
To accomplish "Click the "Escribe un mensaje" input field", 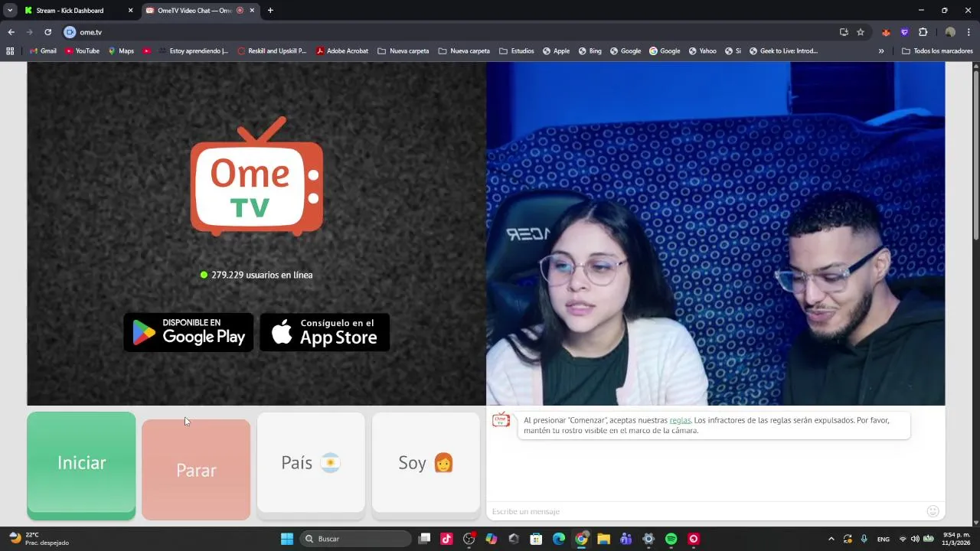I will (x=704, y=511).
